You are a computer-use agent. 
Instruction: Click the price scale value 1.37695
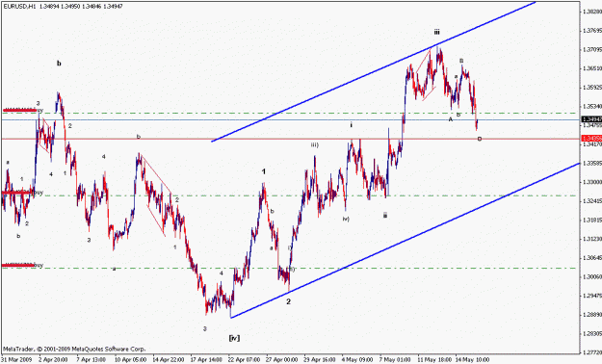click(591, 31)
